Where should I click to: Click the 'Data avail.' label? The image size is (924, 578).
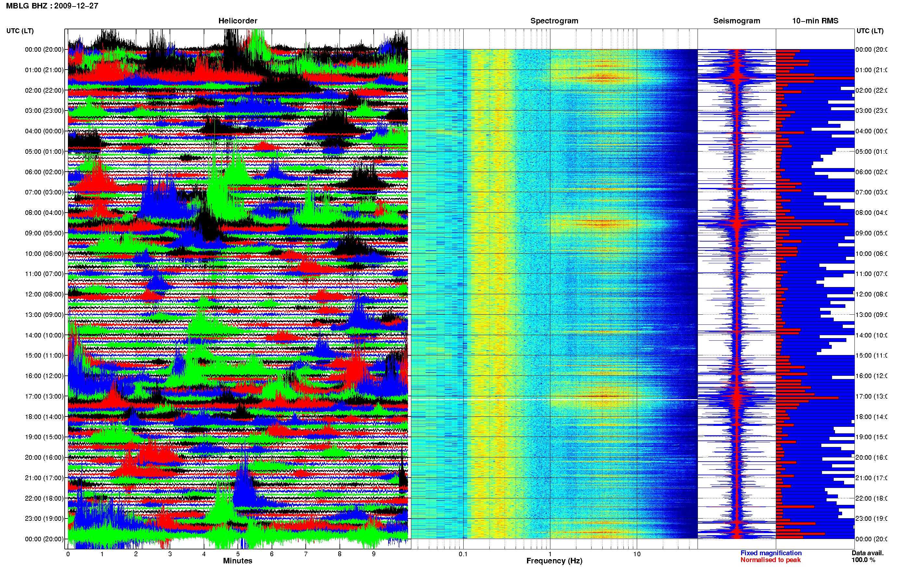pos(867,553)
